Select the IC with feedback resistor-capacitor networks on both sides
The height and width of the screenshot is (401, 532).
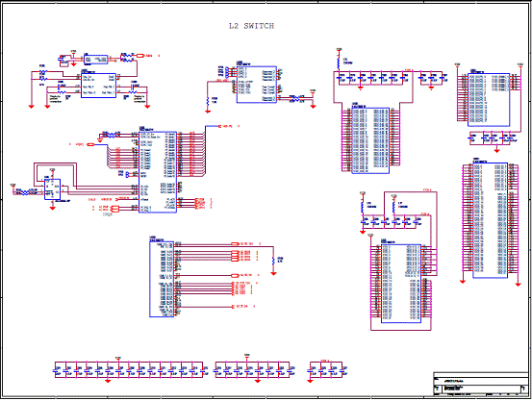[98, 86]
